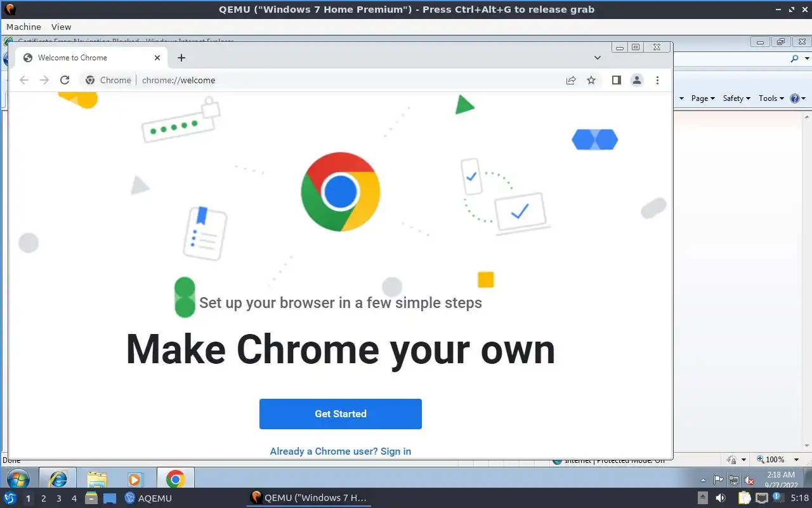Open the host clipboard tray icon
812x508 pixels.
click(744, 498)
